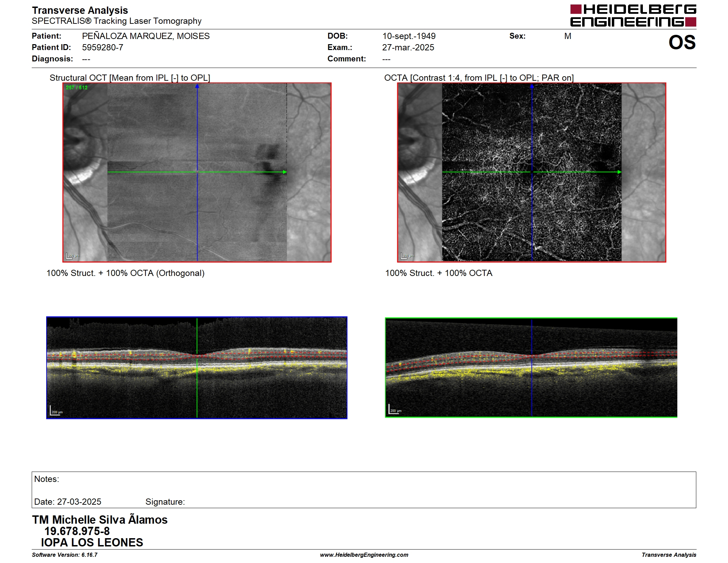The height and width of the screenshot is (563, 728).
Task: Open the www.HeidelbergEngineering.com link
Action: tap(364, 555)
